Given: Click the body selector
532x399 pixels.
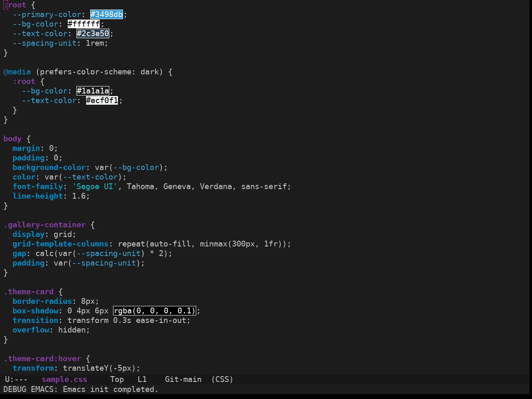Looking at the screenshot, I should [12, 139].
